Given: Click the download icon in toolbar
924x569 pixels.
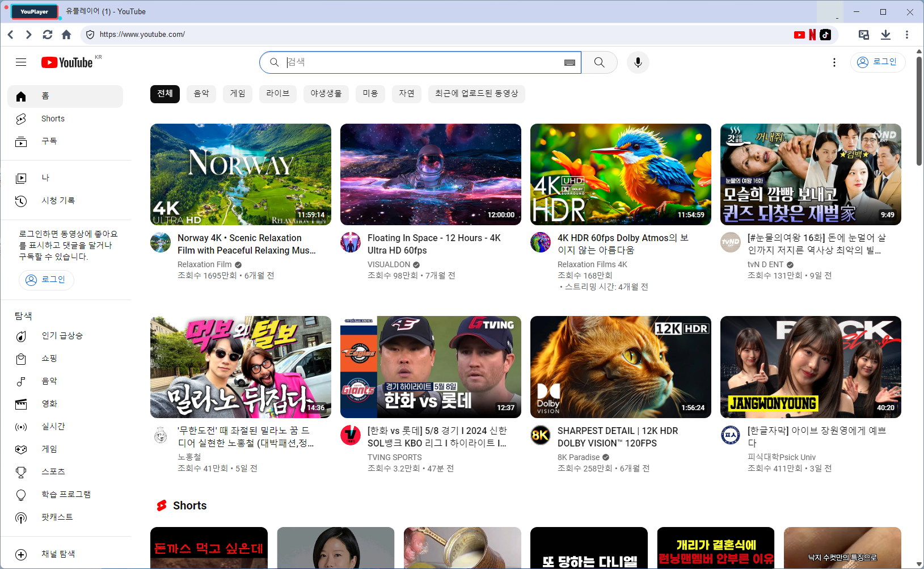Looking at the screenshot, I should coord(885,35).
